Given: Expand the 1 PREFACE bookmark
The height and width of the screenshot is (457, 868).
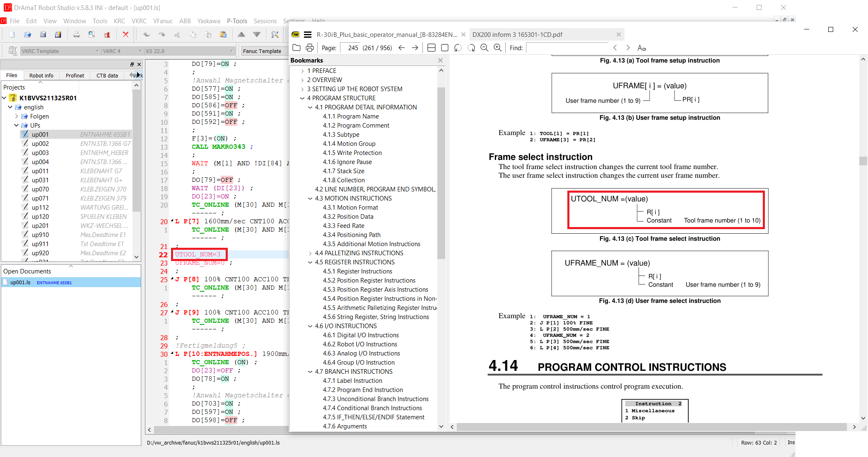Looking at the screenshot, I should (x=303, y=71).
